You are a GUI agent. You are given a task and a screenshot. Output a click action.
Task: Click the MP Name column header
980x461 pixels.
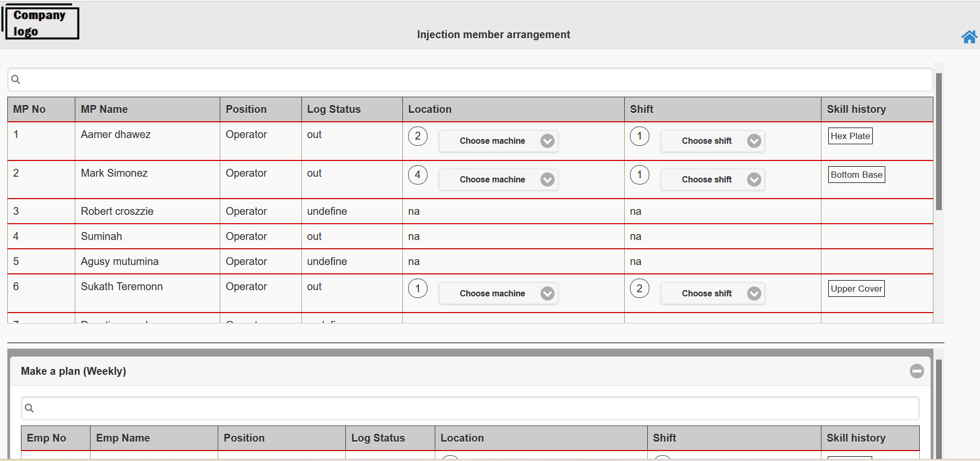(x=104, y=109)
